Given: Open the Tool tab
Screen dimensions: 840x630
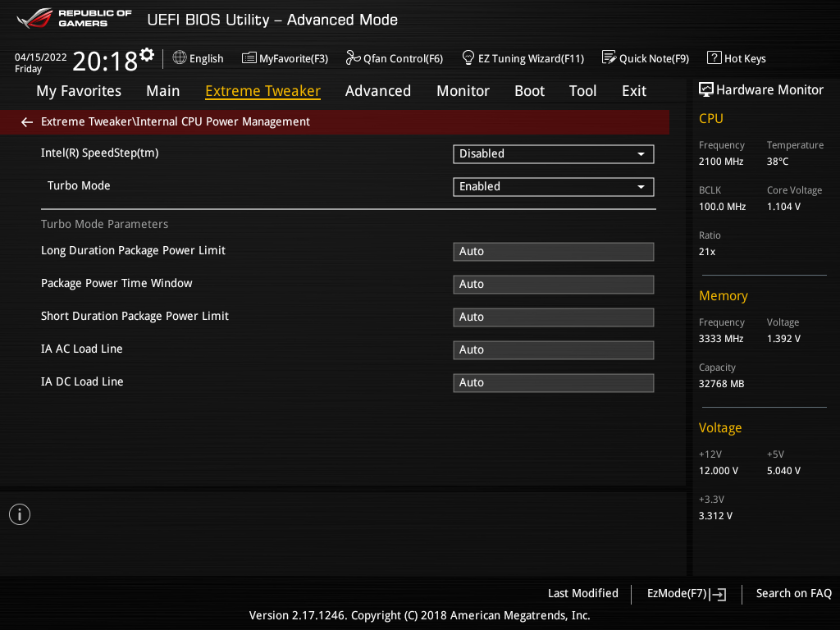Looking at the screenshot, I should [x=583, y=91].
